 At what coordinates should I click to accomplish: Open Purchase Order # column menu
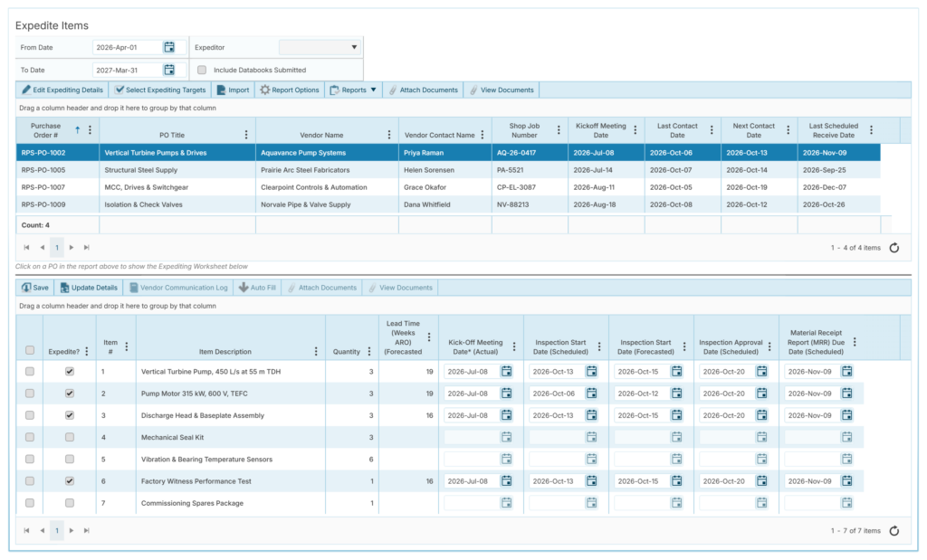pos(90,130)
